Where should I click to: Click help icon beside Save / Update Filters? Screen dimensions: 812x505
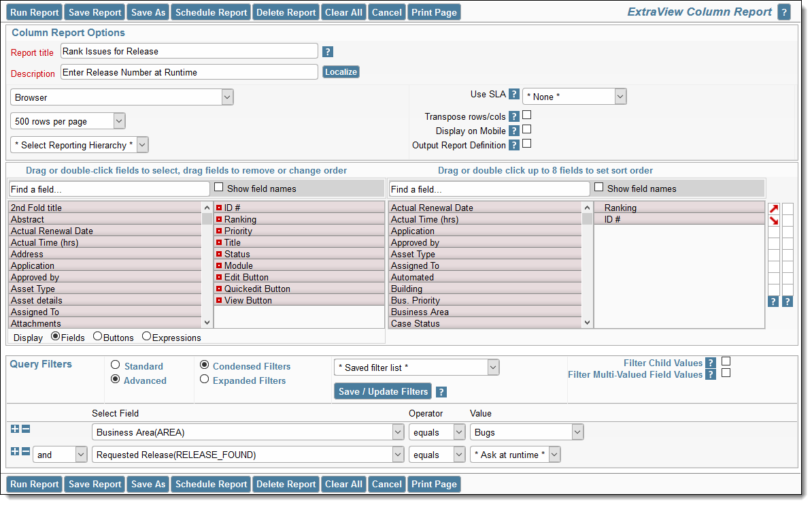[x=441, y=391]
